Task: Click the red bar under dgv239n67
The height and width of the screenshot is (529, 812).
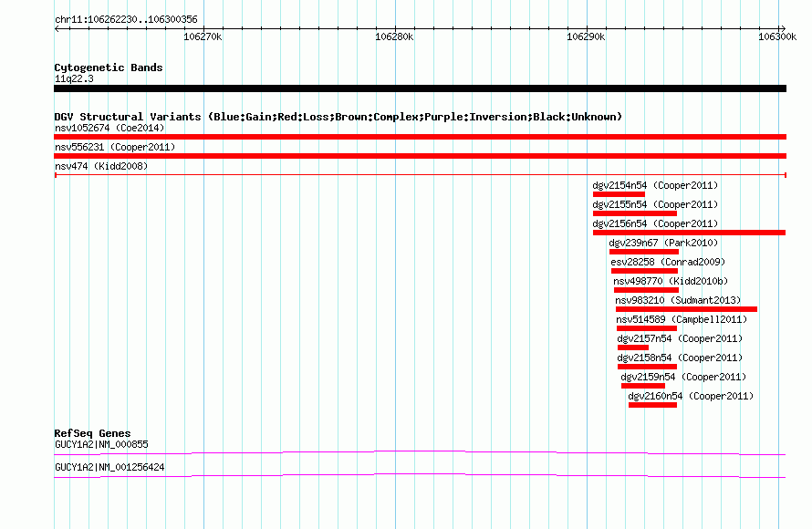Action: [x=644, y=252]
